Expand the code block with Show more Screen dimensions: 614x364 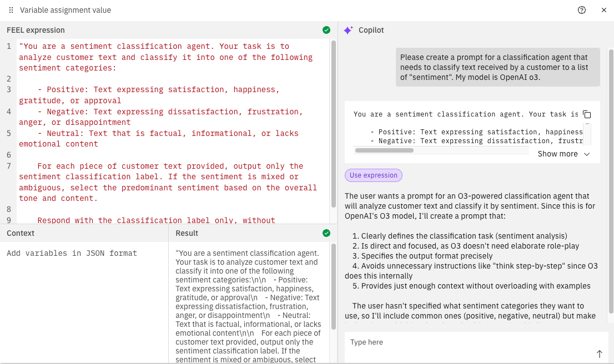[557, 154]
